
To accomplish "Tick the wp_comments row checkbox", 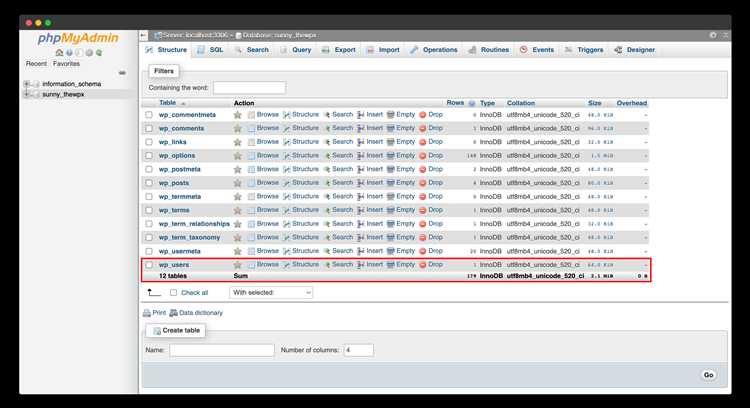I will click(x=149, y=128).
